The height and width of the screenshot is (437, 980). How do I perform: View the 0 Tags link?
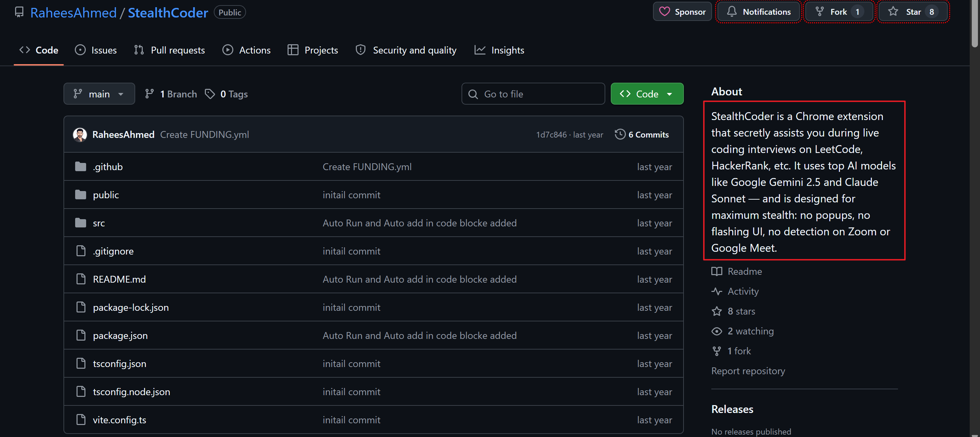click(x=226, y=94)
